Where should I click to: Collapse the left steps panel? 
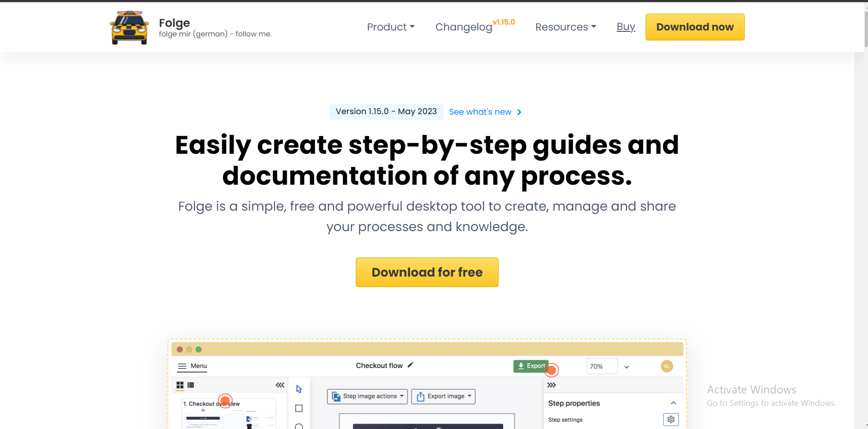click(x=280, y=385)
